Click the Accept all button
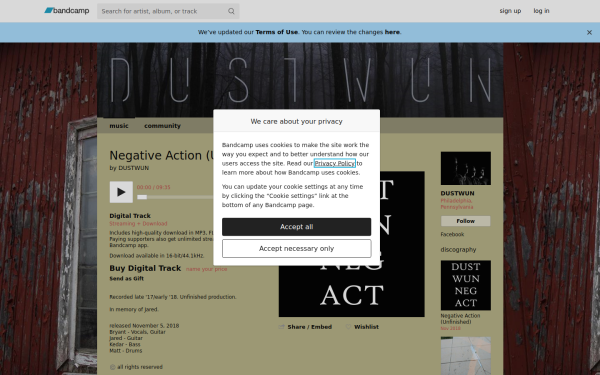The width and height of the screenshot is (600, 375). [296, 227]
